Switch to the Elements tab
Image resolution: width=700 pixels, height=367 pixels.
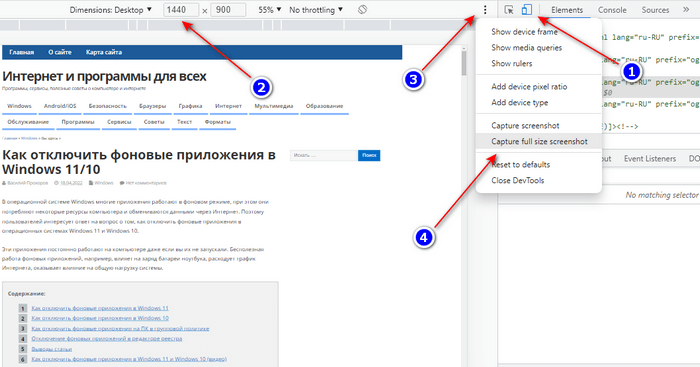click(567, 10)
